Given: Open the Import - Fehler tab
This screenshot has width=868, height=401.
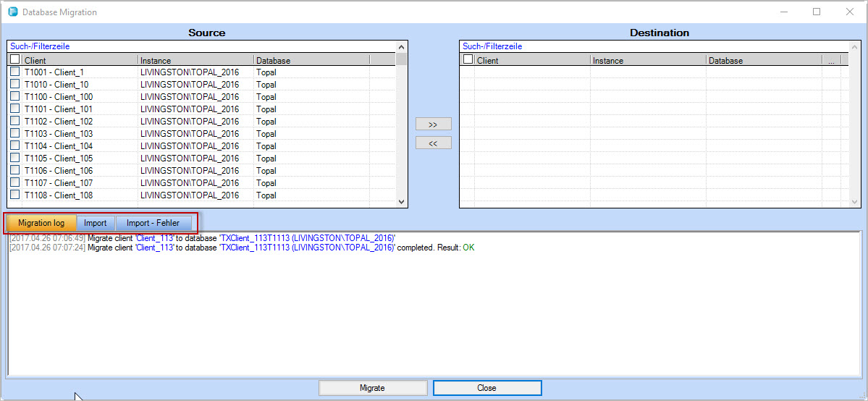Looking at the screenshot, I should (153, 223).
